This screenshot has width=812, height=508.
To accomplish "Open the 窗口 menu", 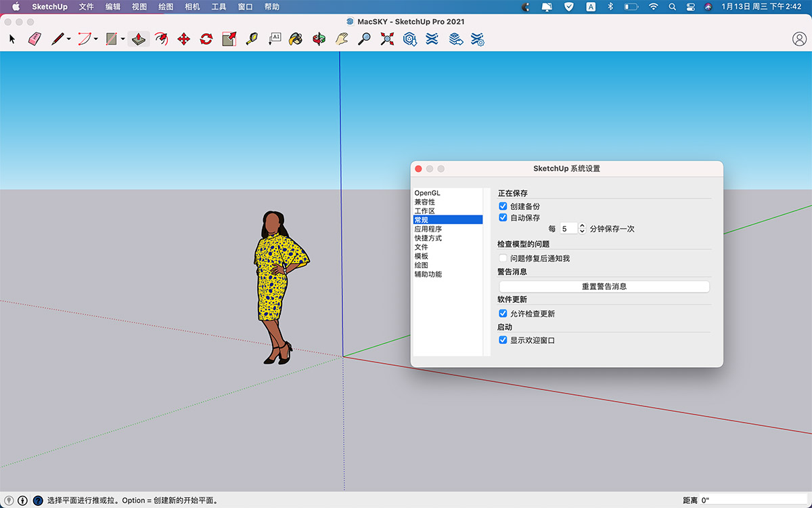I will [x=246, y=7].
